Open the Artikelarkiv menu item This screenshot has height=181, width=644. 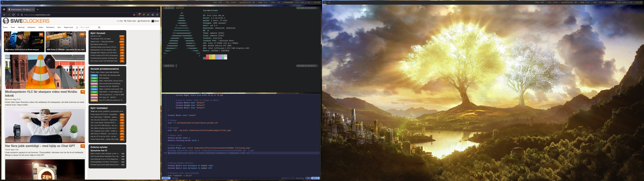[31, 28]
